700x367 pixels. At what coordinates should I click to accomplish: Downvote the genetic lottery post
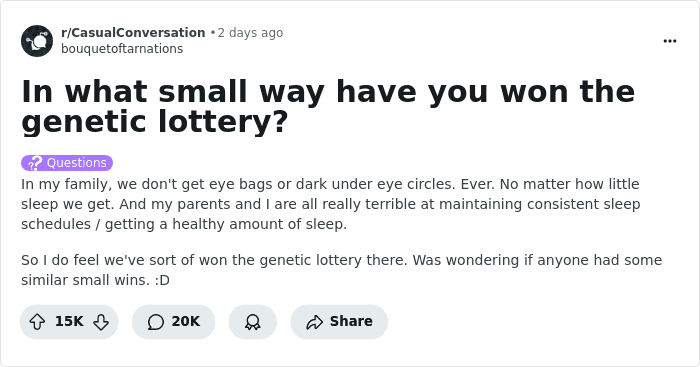pos(101,321)
